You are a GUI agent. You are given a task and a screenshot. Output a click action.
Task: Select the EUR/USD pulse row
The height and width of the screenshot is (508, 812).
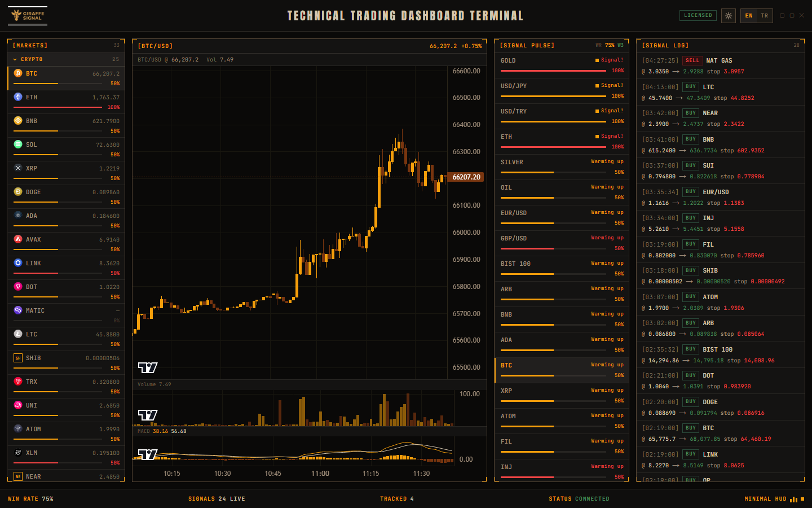(x=562, y=218)
